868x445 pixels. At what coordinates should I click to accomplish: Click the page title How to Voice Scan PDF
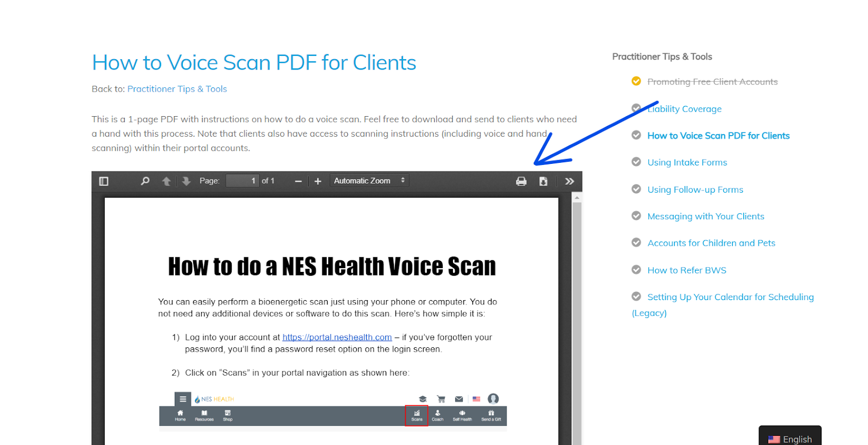(254, 63)
